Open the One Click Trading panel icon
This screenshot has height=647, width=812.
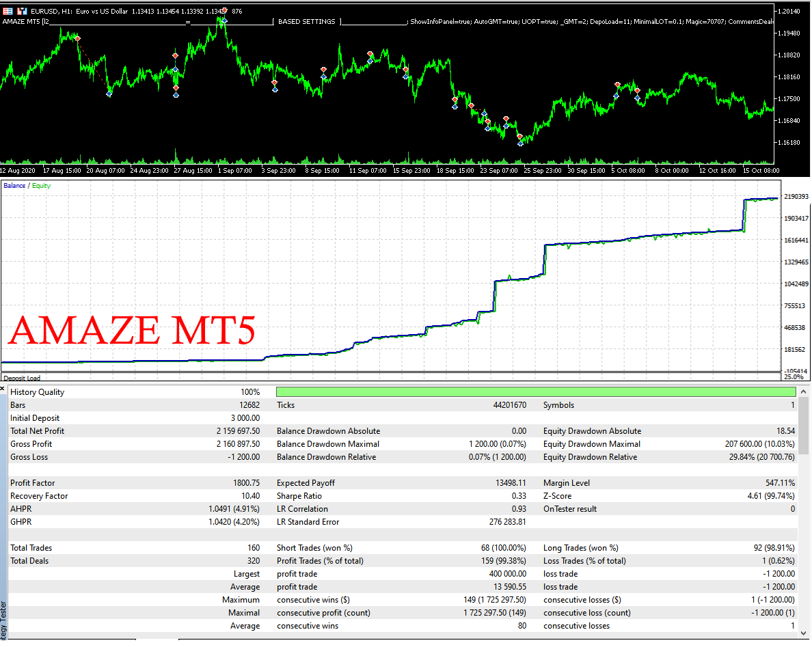[8, 11]
